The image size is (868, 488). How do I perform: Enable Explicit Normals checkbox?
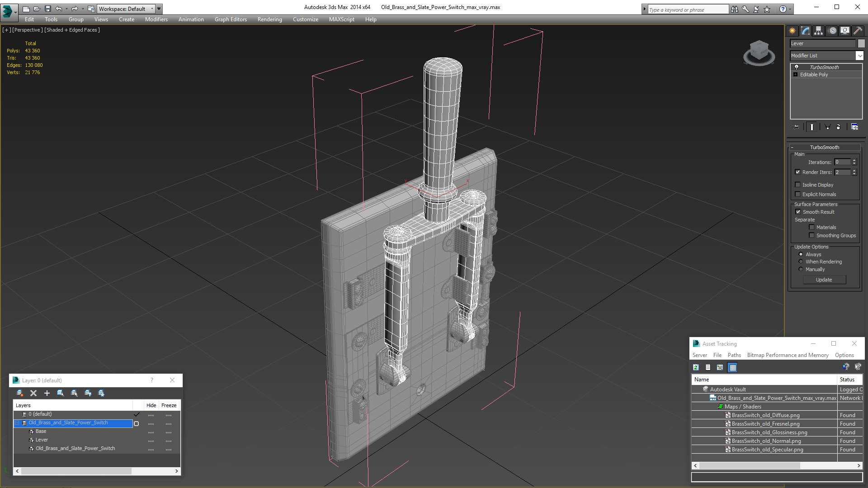[x=798, y=194]
